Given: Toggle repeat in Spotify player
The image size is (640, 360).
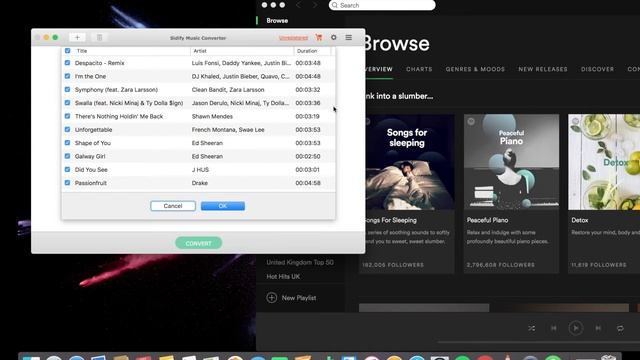Looking at the screenshot, I should point(620,328).
